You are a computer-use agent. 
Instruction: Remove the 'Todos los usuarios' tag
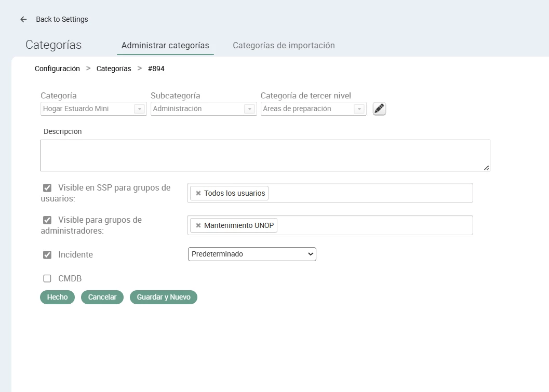pos(198,193)
